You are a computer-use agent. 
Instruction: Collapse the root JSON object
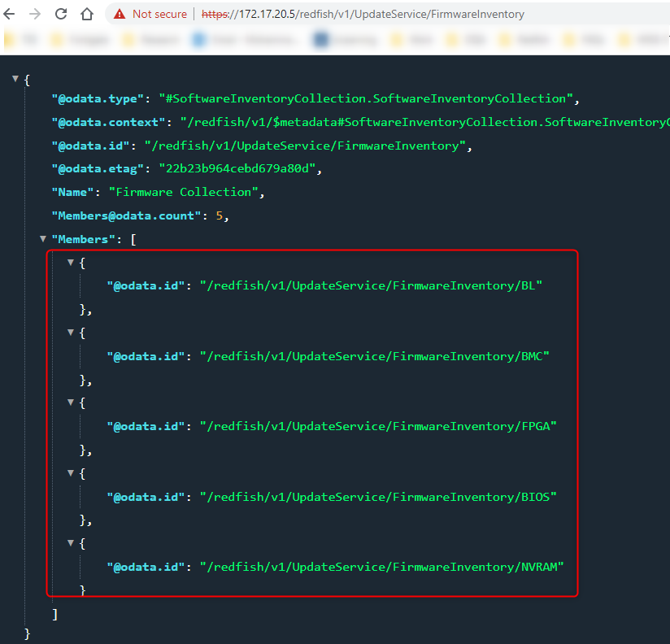(15, 80)
